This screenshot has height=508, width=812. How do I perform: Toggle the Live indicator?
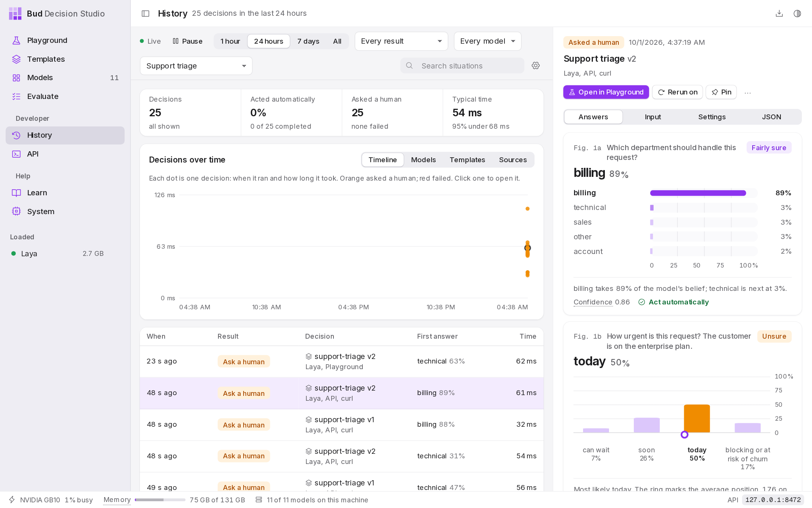(150, 41)
